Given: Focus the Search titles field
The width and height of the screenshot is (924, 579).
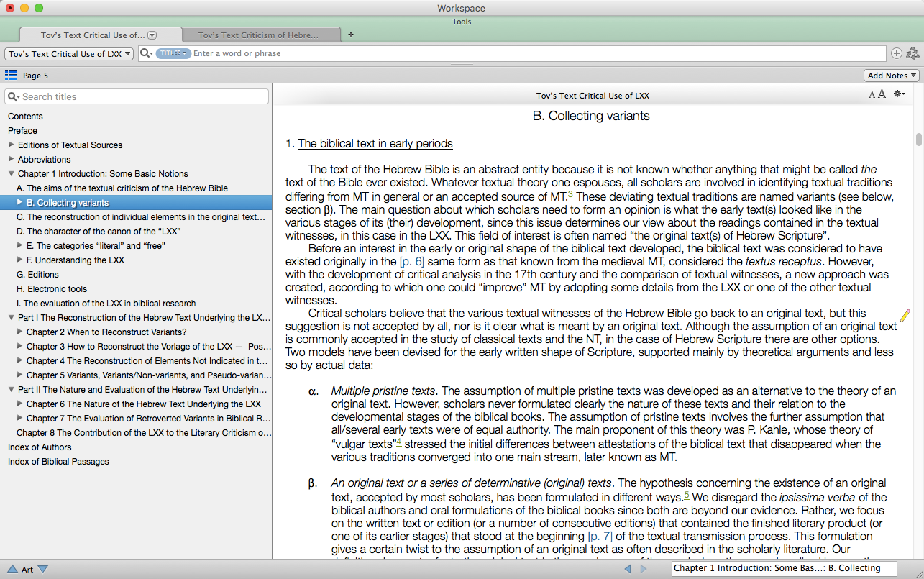Looking at the screenshot, I should click(137, 96).
